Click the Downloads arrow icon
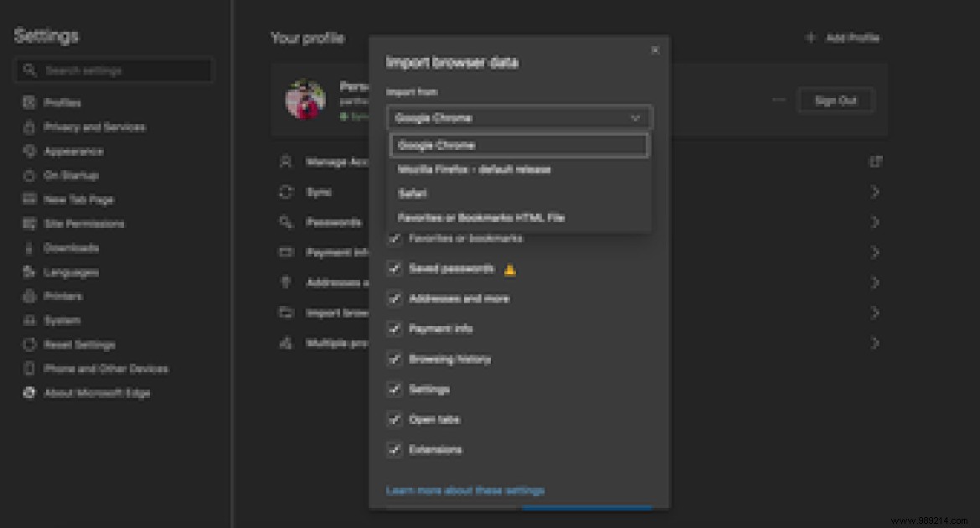 coord(28,248)
